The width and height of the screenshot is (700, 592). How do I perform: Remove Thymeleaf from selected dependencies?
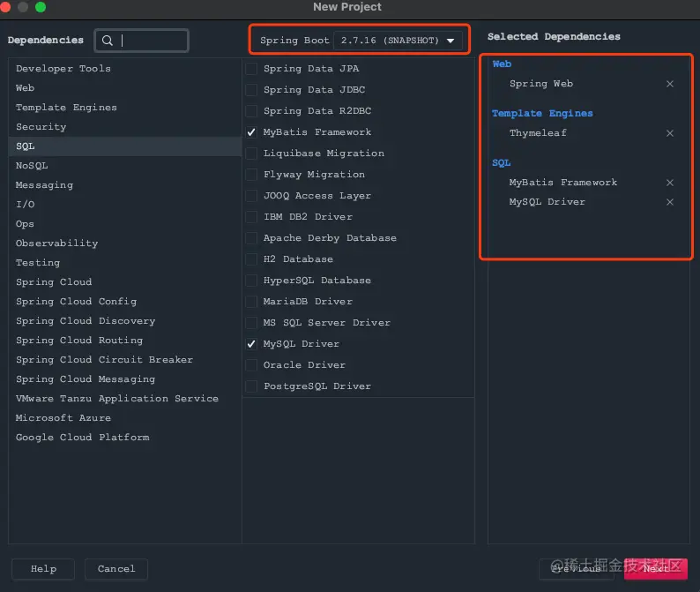point(670,133)
